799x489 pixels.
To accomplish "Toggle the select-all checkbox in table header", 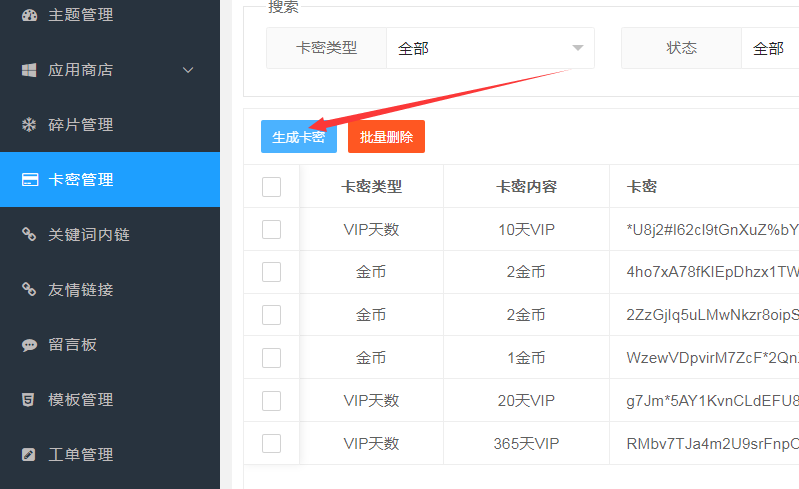I will point(271,187).
